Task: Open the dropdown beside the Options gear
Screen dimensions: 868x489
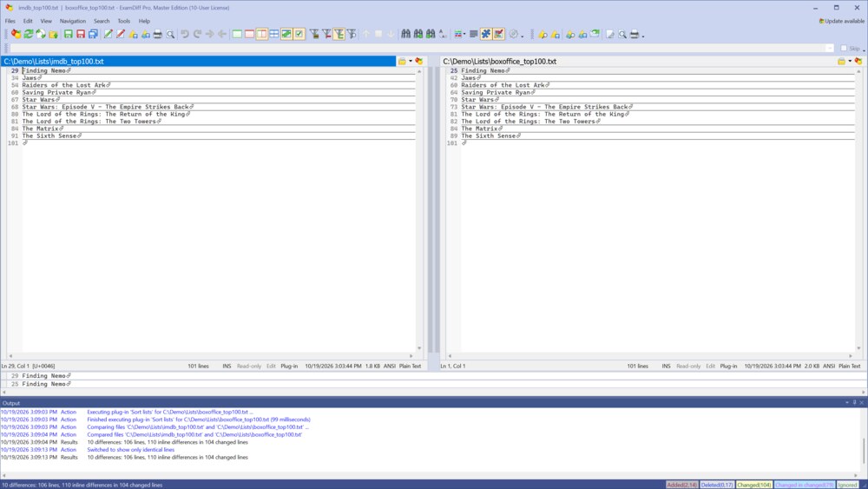Action: click(x=522, y=36)
